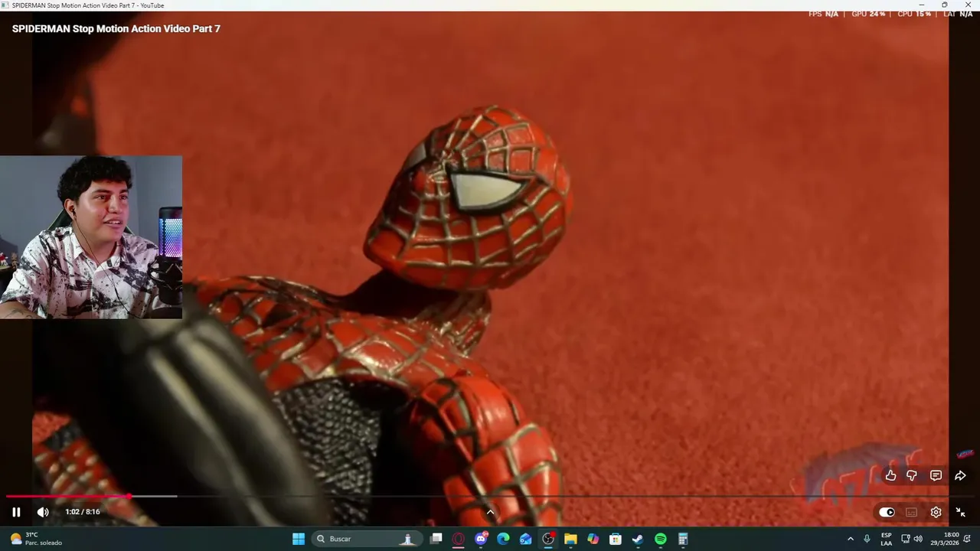Image resolution: width=980 pixels, height=551 pixels.
Task: Click the webcam overlay thumbnail
Action: click(91, 237)
